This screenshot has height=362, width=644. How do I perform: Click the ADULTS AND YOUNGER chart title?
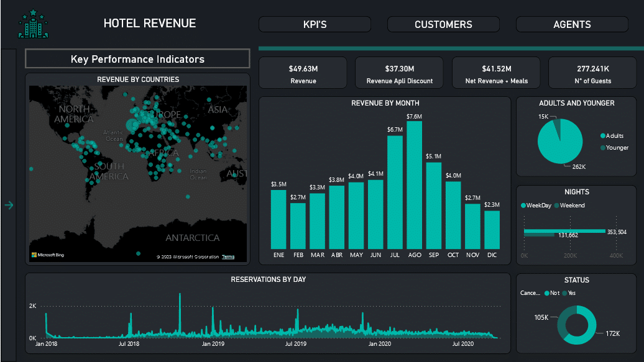tap(577, 104)
